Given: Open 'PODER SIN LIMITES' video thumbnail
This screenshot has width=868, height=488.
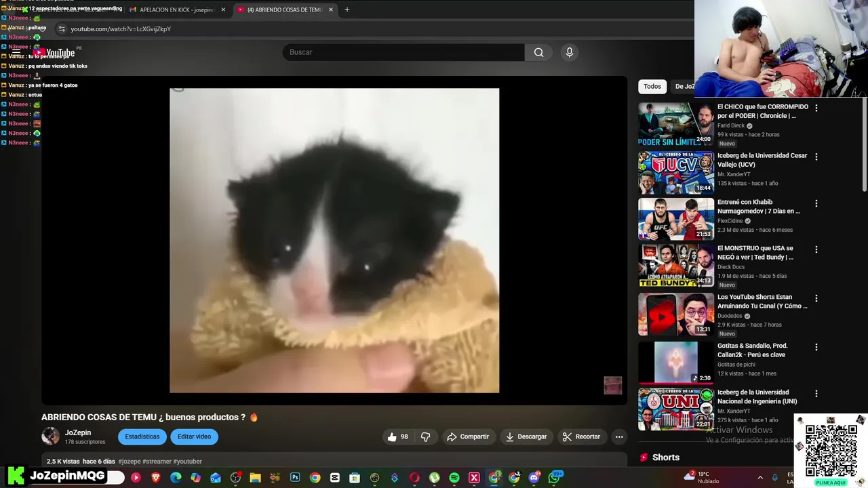Looking at the screenshot, I should pyautogui.click(x=675, y=124).
